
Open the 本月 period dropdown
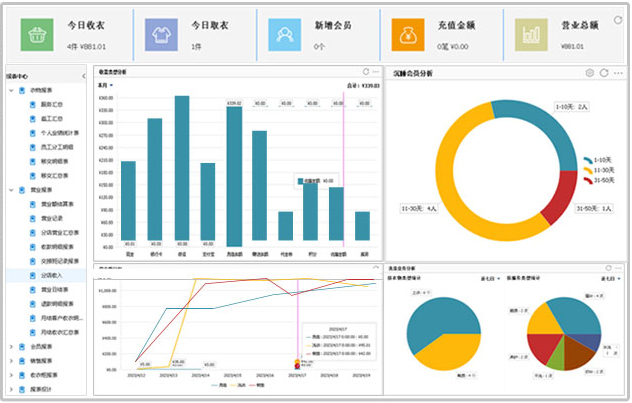104,86
